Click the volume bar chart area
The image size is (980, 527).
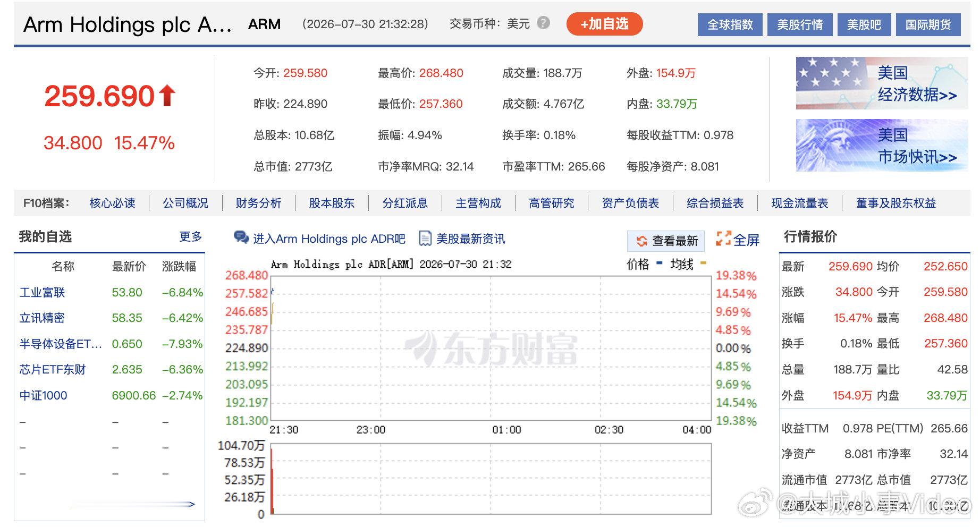click(491, 479)
